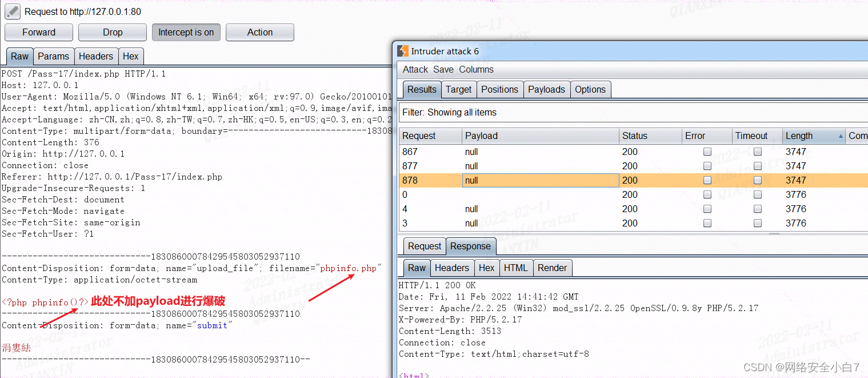Switch to the Params tab

pyautogui.click(x=53, y=56)
